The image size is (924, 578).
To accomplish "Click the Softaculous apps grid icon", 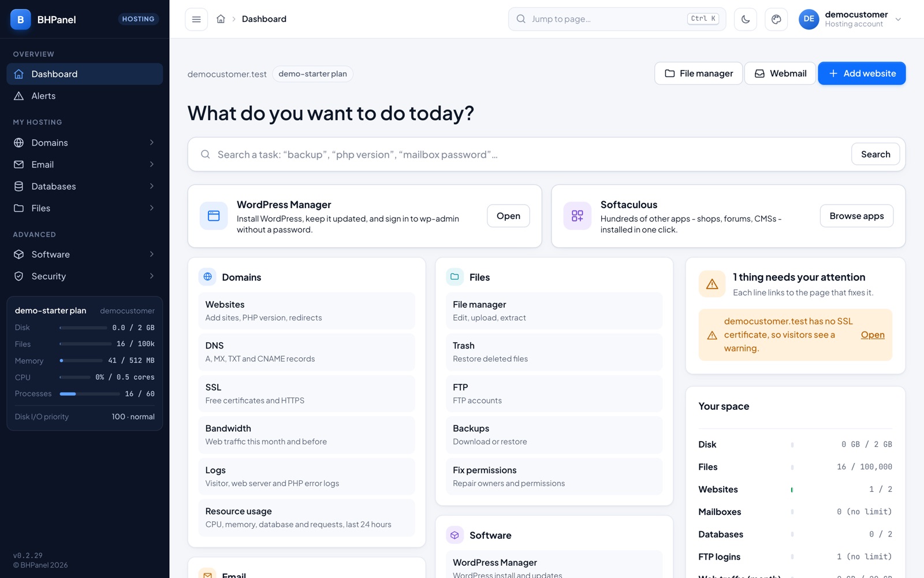I will [577, 216].
